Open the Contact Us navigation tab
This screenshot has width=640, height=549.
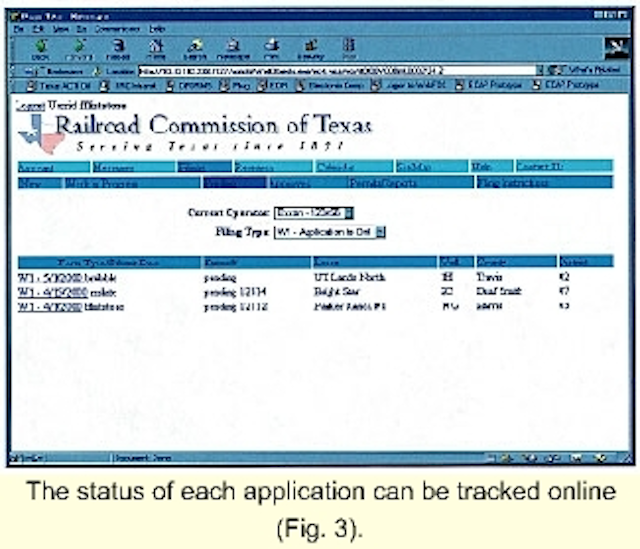564,167
